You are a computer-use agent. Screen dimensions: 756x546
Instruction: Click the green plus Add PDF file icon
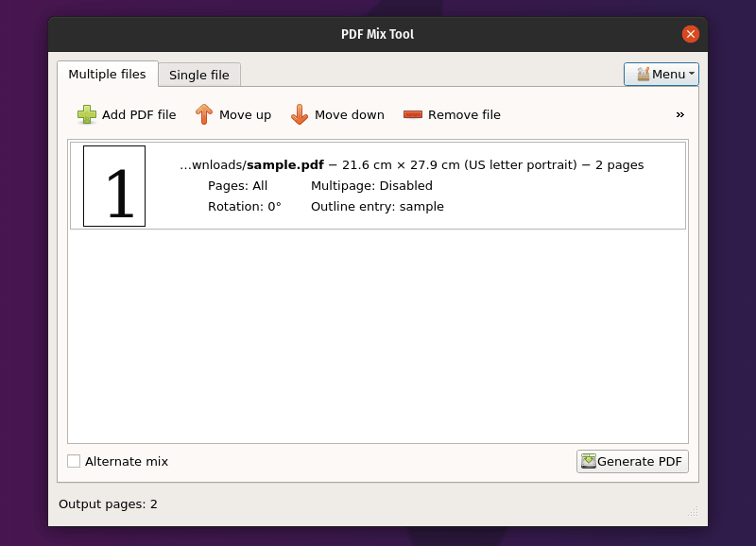[x=87, y=114]
